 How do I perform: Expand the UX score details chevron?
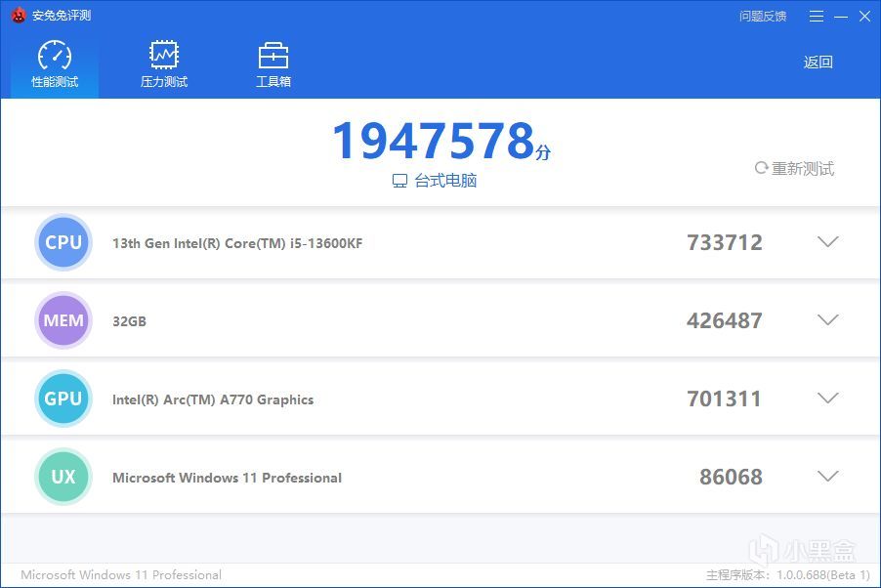(x=827, y=476)
